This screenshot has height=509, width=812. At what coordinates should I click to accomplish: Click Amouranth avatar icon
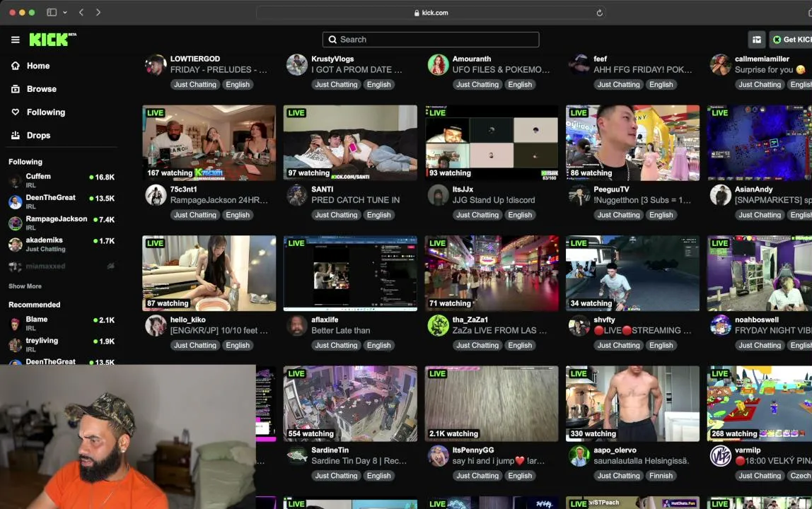click(438, 65)
